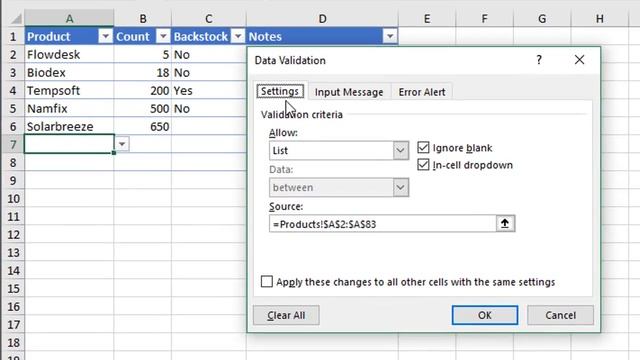Toggle the In-cell dropdown checkbox
This screenshot has height=360, width=640.
click(423, 165)
